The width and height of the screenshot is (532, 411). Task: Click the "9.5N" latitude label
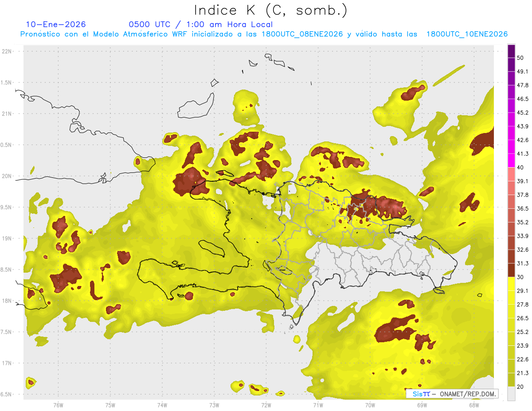7,207
